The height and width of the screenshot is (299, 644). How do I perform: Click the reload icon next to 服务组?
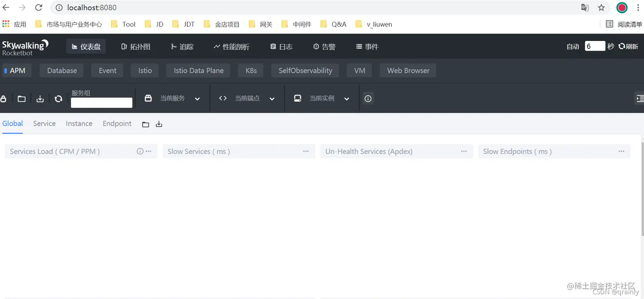click(x=58, y=99)
